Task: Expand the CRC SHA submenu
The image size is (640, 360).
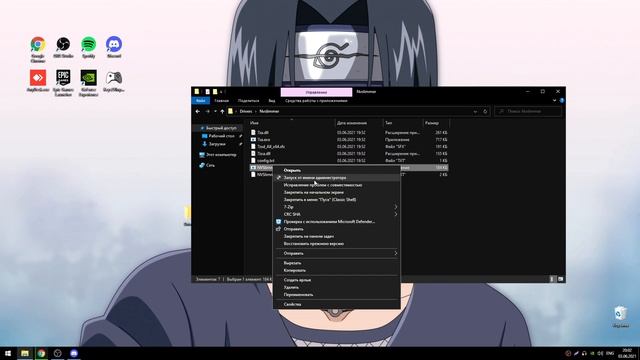Action: tap(337, 214)
